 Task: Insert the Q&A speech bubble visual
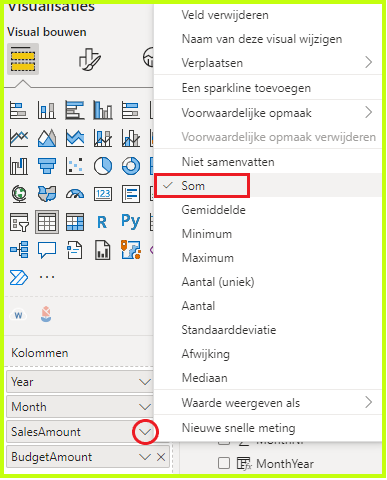[x=47, y=250]
